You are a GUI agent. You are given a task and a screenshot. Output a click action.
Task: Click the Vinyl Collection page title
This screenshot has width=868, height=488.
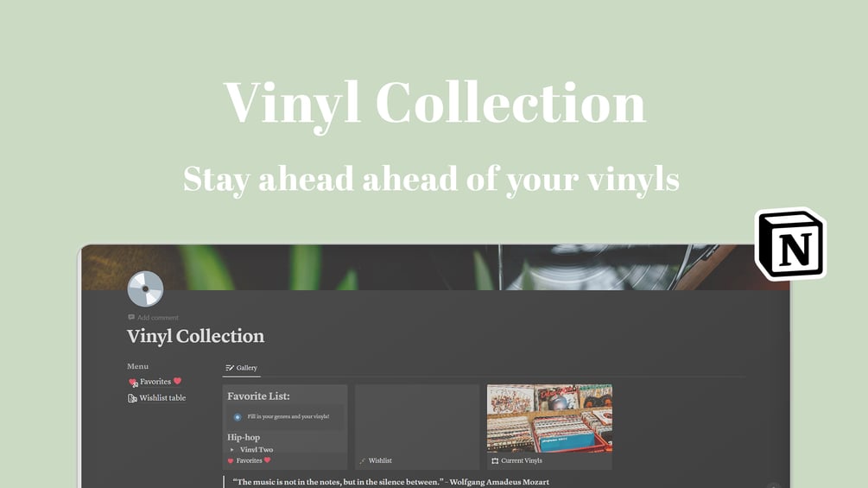195,336
